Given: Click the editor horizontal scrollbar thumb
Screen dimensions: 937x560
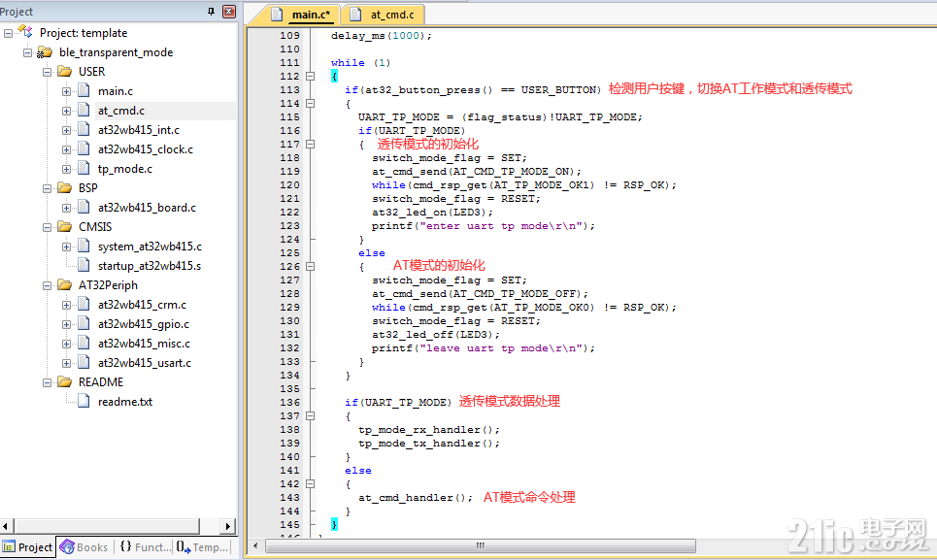Looking at the screenshot, I should [x=481, y=545].
